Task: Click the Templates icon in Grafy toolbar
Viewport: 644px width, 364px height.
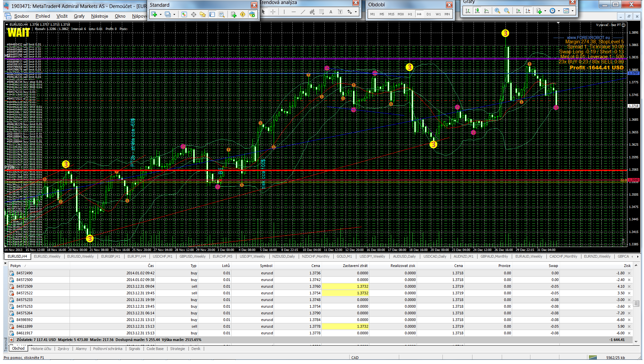Action: [566, 11]
